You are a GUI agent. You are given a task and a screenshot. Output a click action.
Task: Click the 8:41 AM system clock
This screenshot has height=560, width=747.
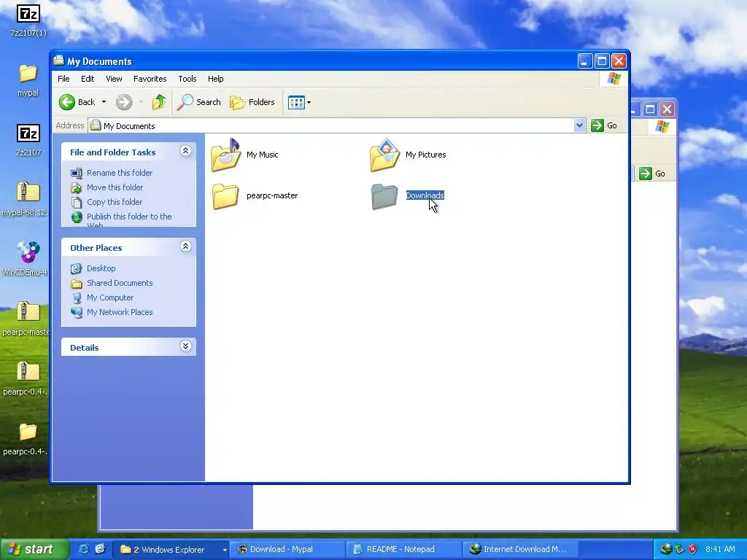click(720, 549)
